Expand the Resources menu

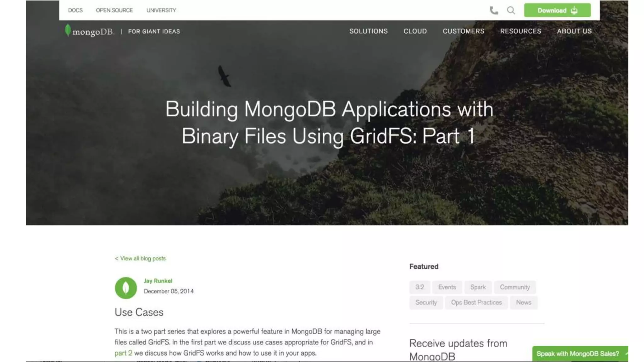click(x=520, y=31)
